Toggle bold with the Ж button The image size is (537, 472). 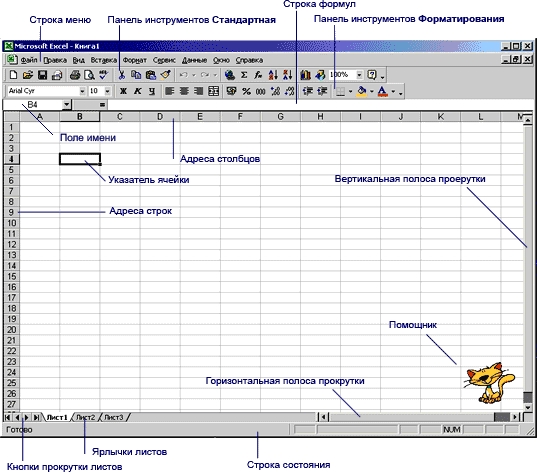[123, 91]
